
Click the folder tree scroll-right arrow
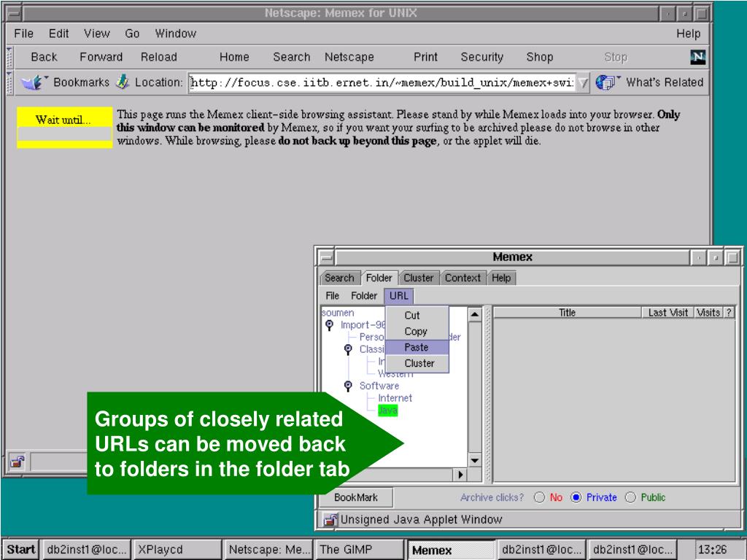tap(460, 475)
